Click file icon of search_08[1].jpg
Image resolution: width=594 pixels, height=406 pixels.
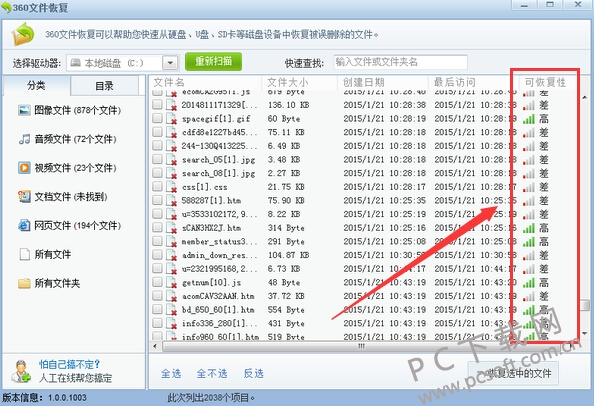tap(172, 173)
